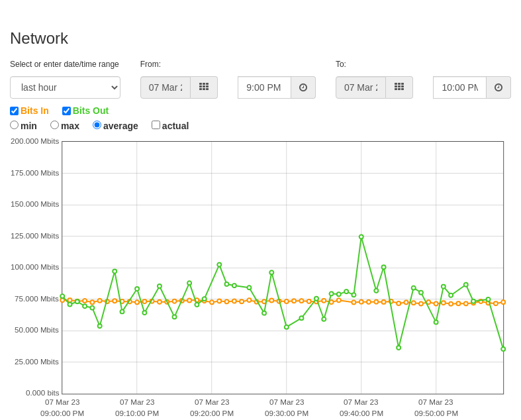
Task: Click the 9:00 PM time field
Action: [265, 87]
